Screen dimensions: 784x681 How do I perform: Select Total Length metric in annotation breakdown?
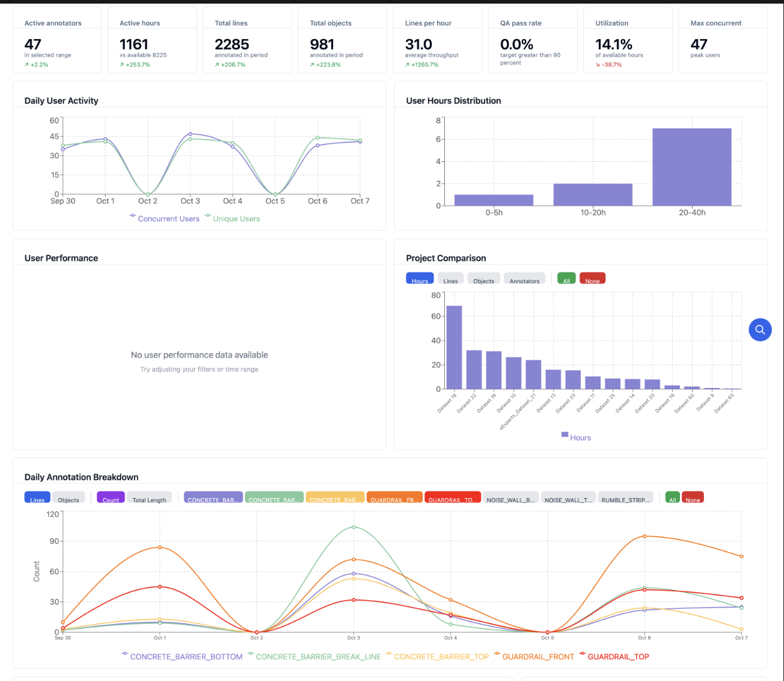[x=149, y=498]
